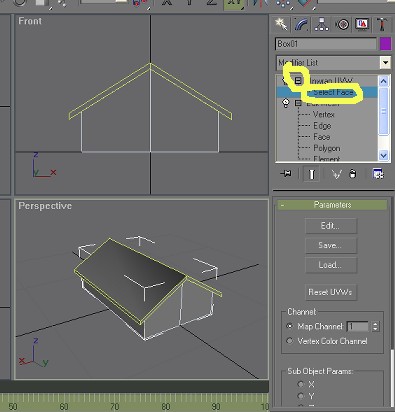Screen dimensions: 395x412
Task: Open the Motion command panel tab
Action: 342,24
